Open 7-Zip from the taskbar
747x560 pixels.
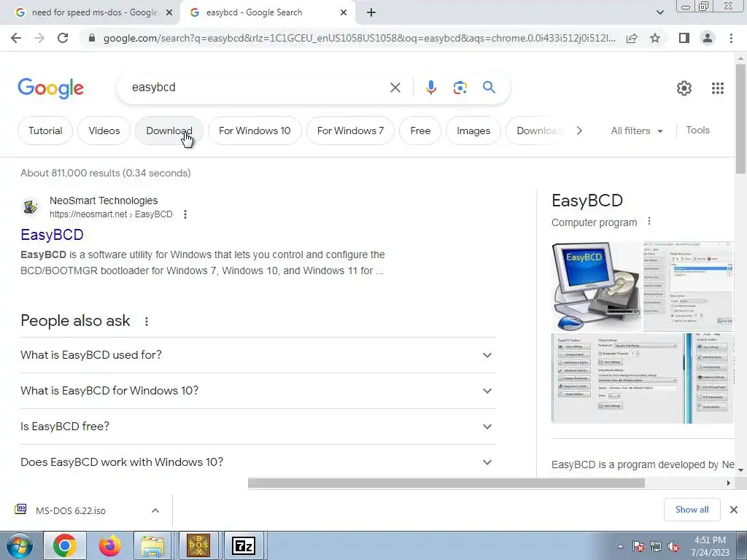click(244, 545)
